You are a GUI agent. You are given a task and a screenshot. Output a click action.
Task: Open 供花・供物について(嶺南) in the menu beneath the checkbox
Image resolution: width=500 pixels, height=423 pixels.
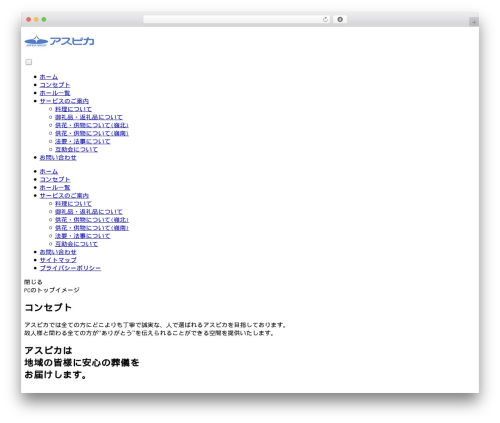click(92, 133)
